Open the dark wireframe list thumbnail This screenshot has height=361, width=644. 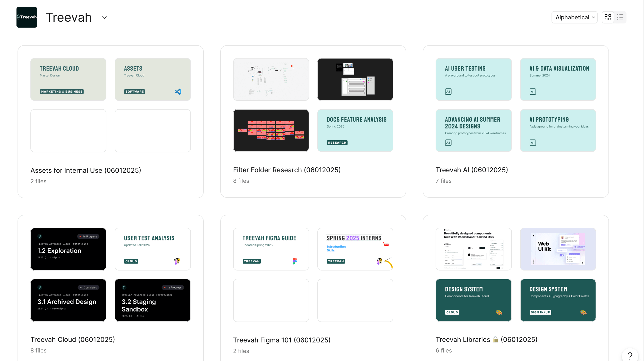[x=355, y=79]
